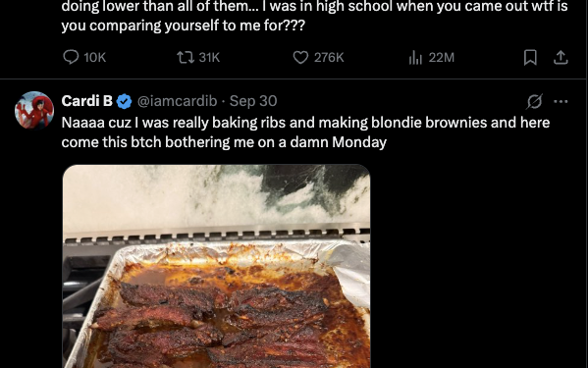Click the repost icon showing 31K
This screenshot has height=368, width=588.
tap(186, 57)
